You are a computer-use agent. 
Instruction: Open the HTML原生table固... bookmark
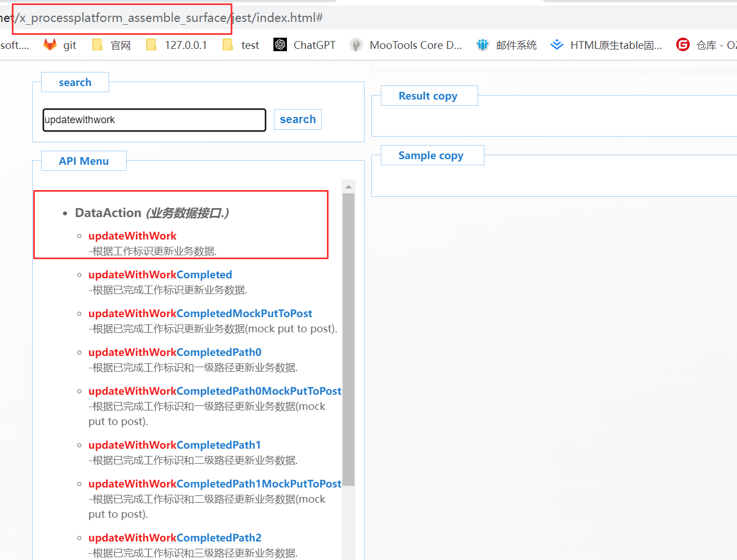coord(606,45)
